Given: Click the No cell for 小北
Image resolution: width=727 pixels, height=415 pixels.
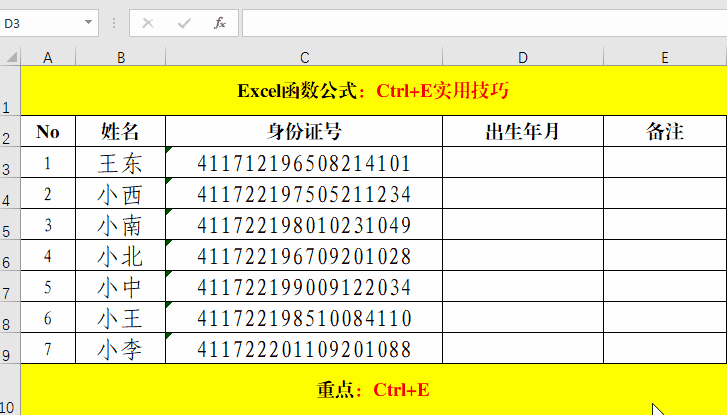Looking at the screenshot, I should point(48,255).
